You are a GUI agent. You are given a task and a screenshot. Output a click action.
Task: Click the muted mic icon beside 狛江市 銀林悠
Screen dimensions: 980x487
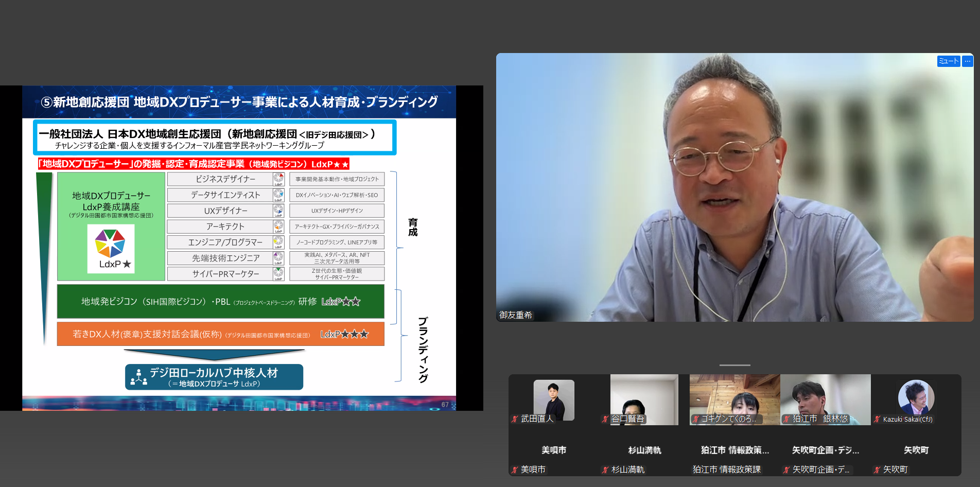786,419
